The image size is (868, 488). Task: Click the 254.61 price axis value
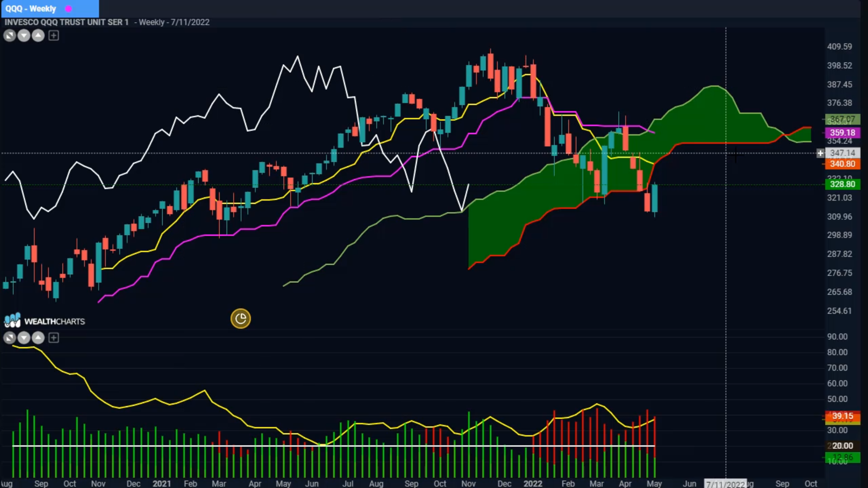840,311
